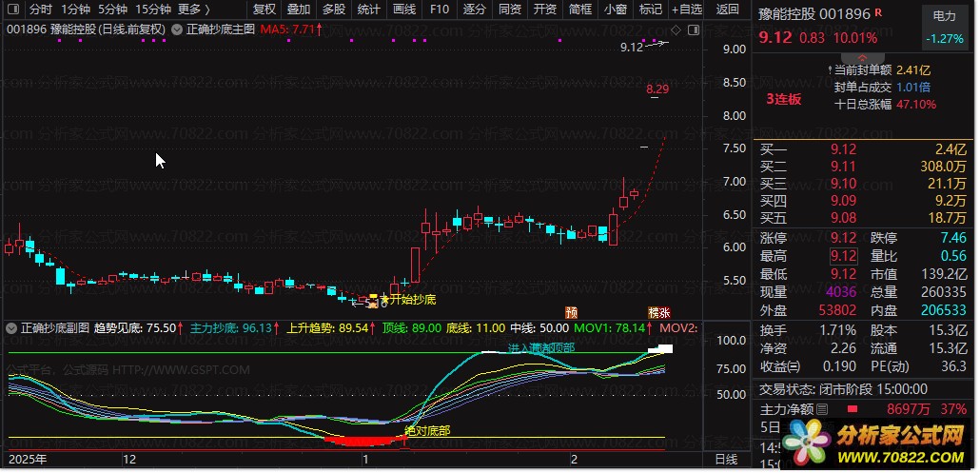Click the 主力抄底: 96.13 indicator value
980x473 pixels.
[x=234, y=328]
